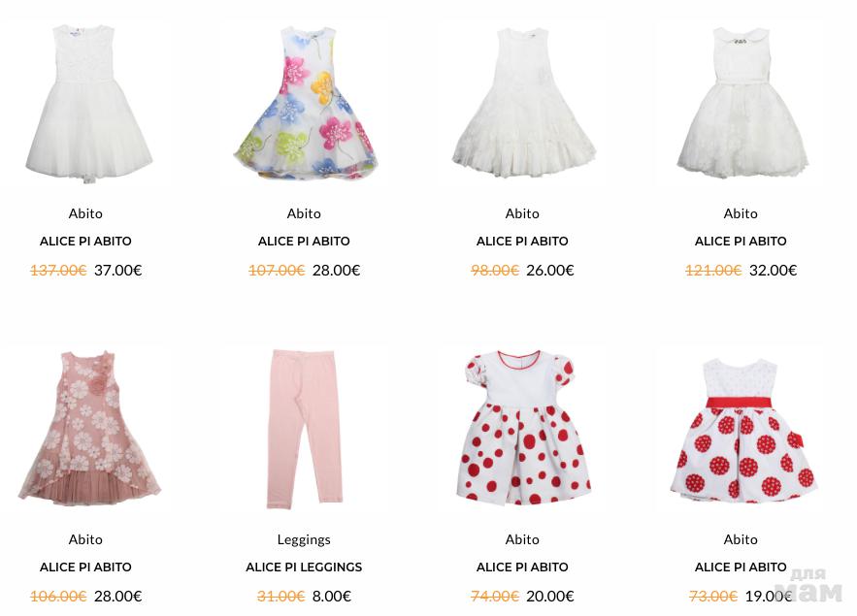
Task: Open the red polka dot puff-sleeve dress
Action: pos(523,428)
